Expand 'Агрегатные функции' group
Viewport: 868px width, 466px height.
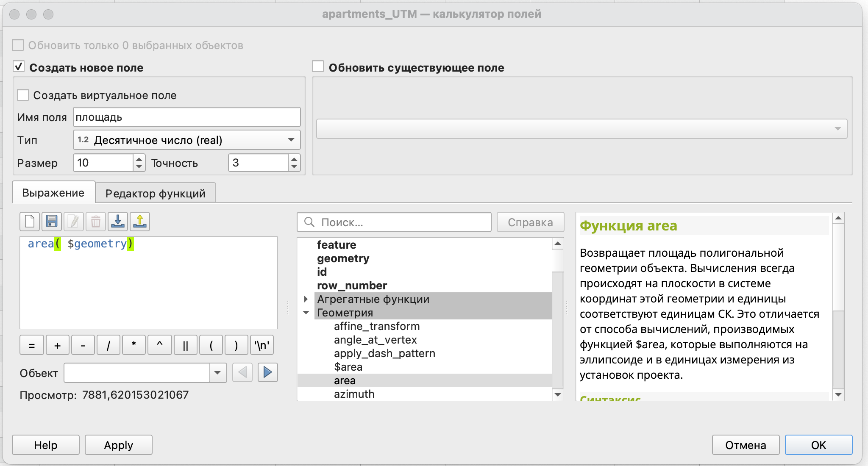pyautogui.click(x=306, y=299)
